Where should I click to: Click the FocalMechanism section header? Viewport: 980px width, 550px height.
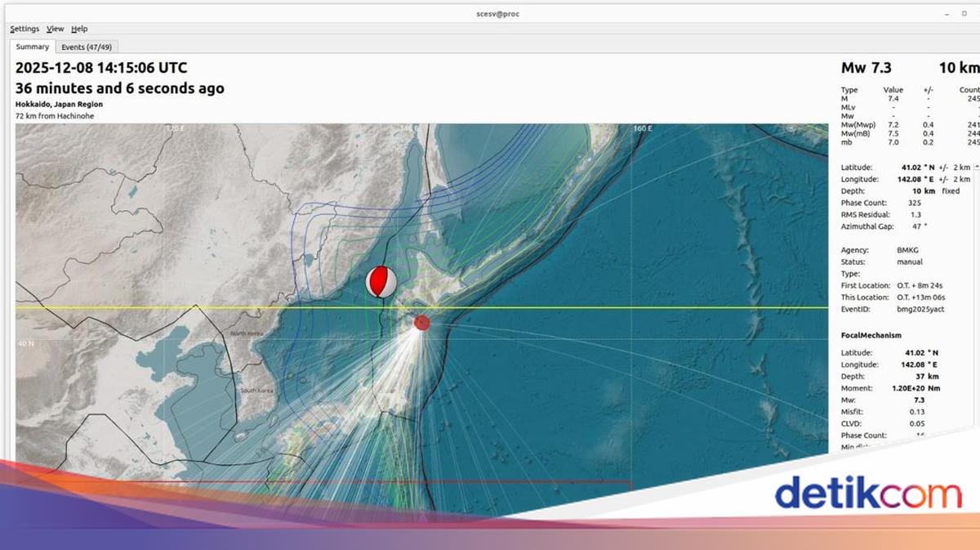(871, 334)
